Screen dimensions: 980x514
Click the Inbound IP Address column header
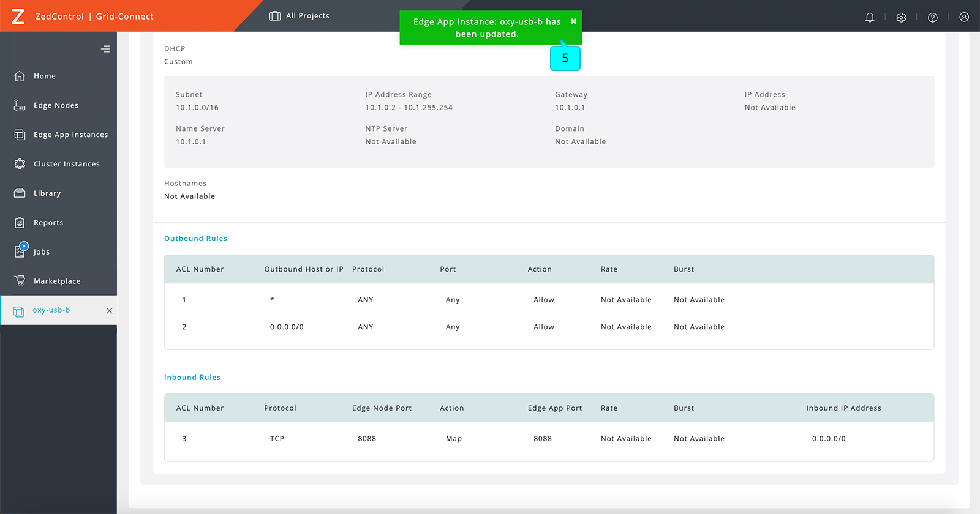point(843,408)
